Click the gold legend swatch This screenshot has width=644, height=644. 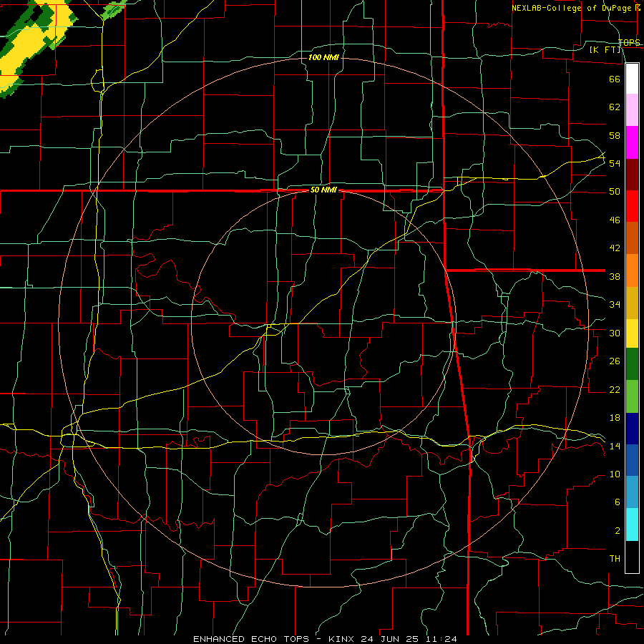tap(632, 303)
